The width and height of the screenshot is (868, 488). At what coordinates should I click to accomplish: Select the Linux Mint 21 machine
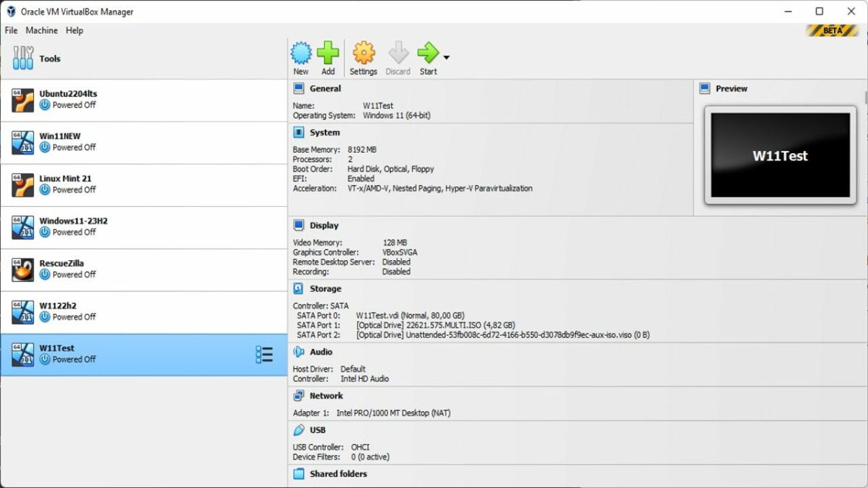pyautogui.click(x=144, y=185)
